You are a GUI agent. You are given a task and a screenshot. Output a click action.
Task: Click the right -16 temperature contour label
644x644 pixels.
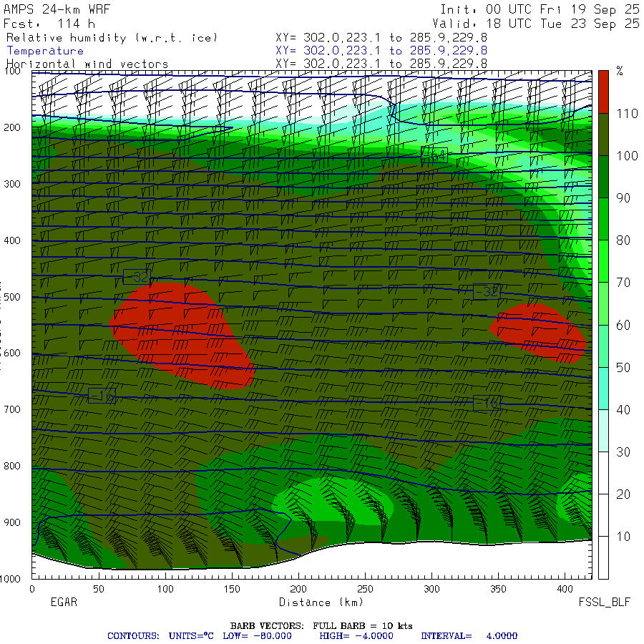tap(487, 403)
